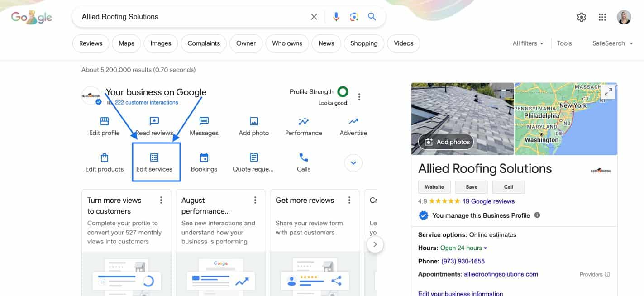Click the Providers info label

(x=595, y=274)
